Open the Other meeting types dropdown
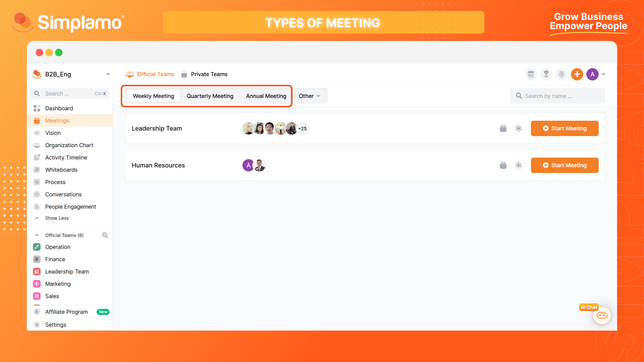Image resolution: width=644 pixels, height=362 pixels. pos(309,96)
